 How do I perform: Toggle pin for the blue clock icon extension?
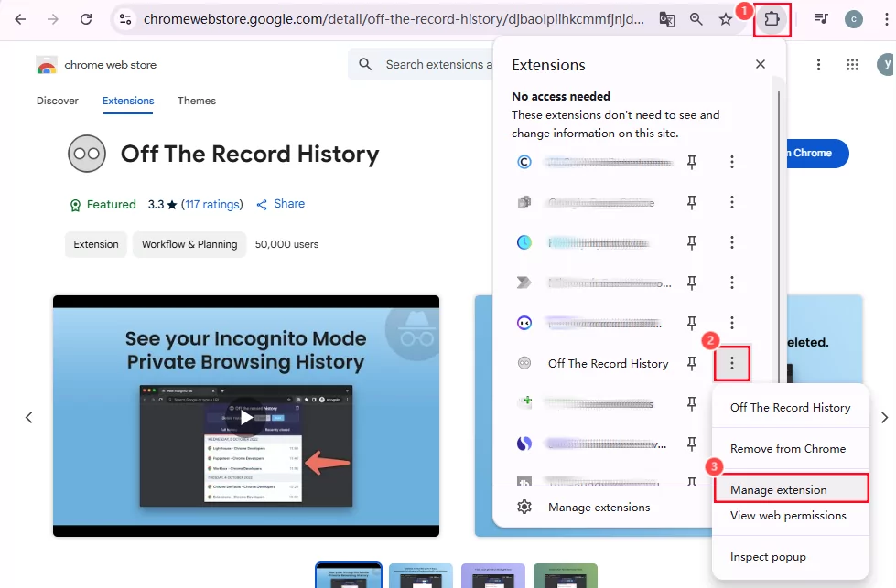pos(691,242)
